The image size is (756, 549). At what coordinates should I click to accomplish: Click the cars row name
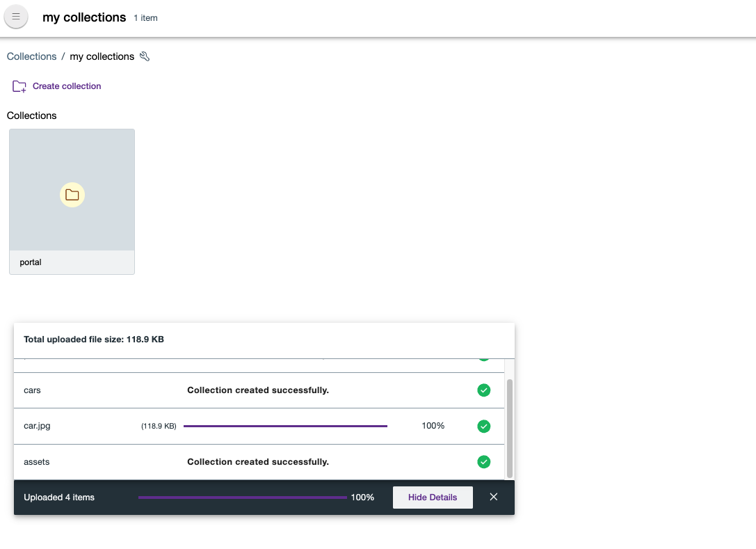[x=32, y=390]
